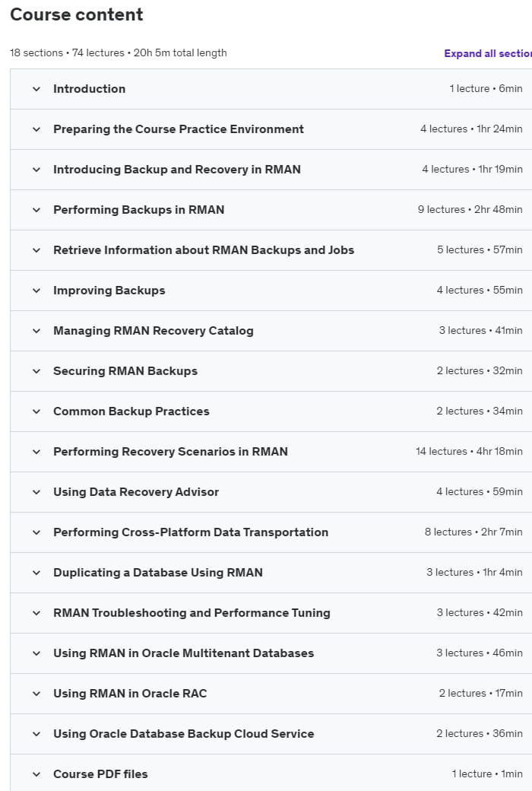Click the '3 lectures • 41min' text
Image resolution: width=532 pixels, height=791 pixels.
pos(480,331)
